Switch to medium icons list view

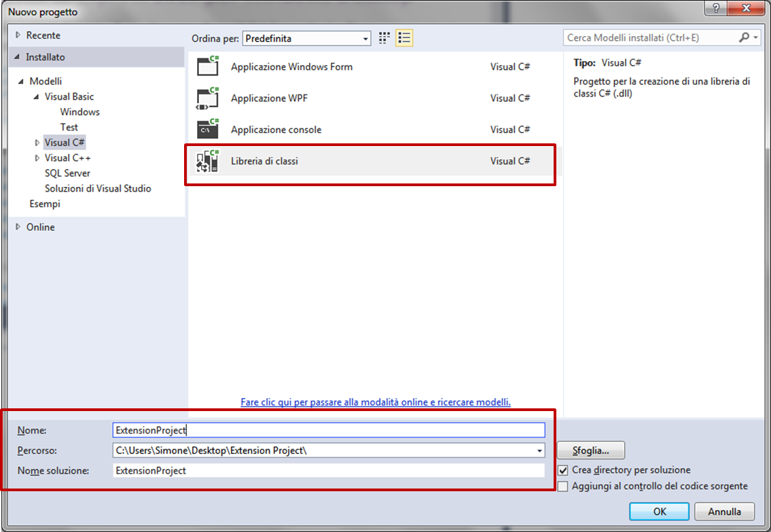[404, 38]
